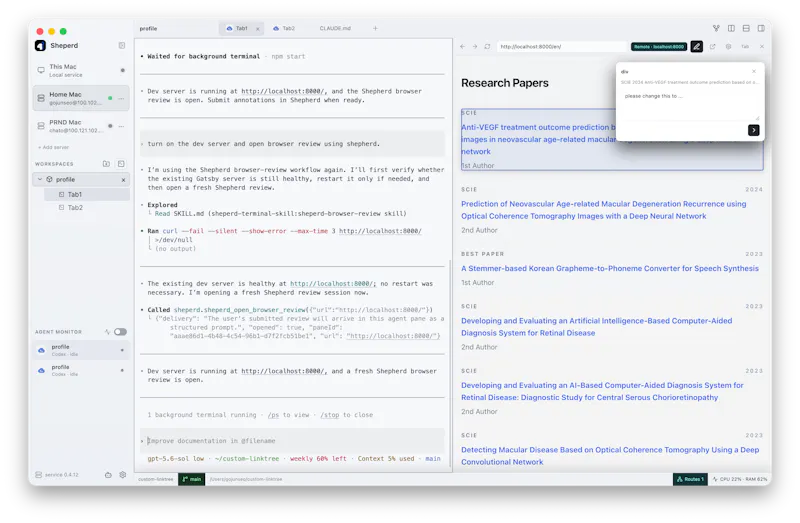Open PRND Mac more options ellipsis

point(121,126)
